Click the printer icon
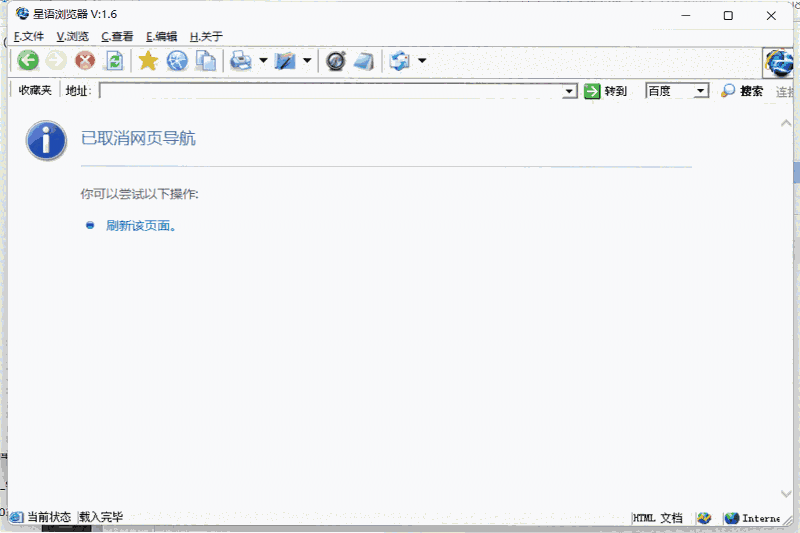Screen dimensions: 800x533 pos(241,61)
